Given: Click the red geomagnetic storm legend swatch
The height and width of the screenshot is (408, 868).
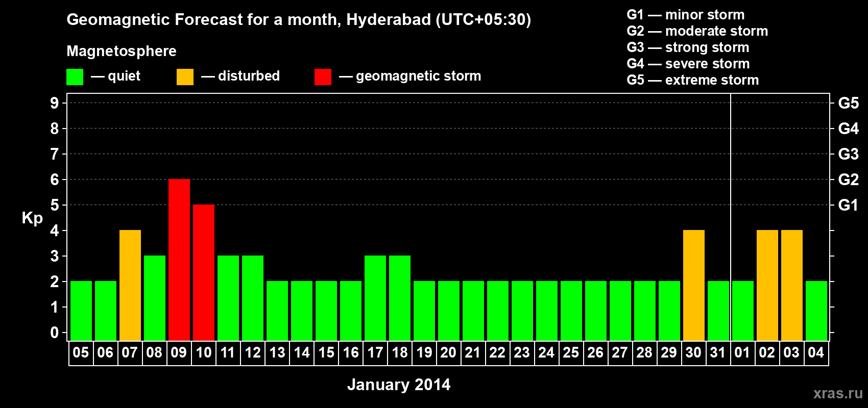Looking at the screenshot, I should click(323, 77).
